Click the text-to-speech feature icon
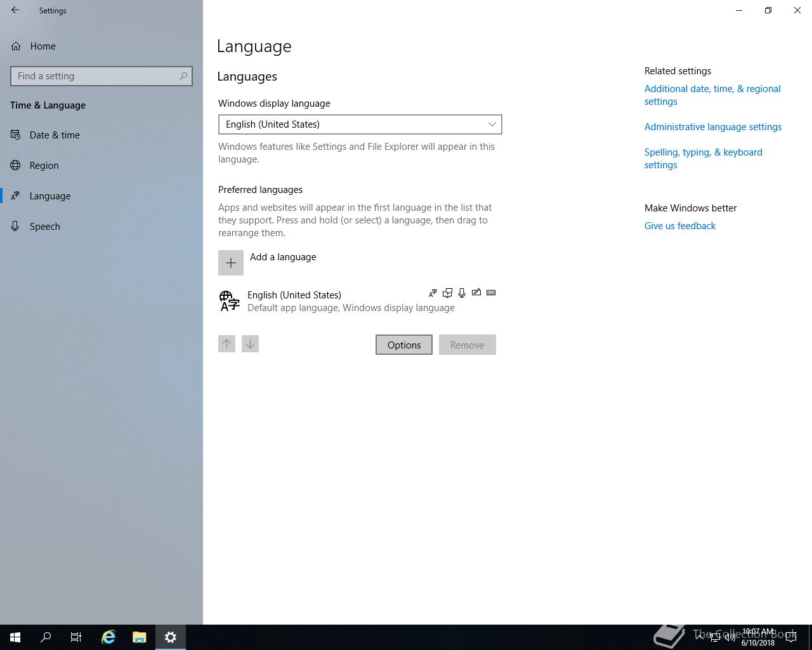 point(447,293)
